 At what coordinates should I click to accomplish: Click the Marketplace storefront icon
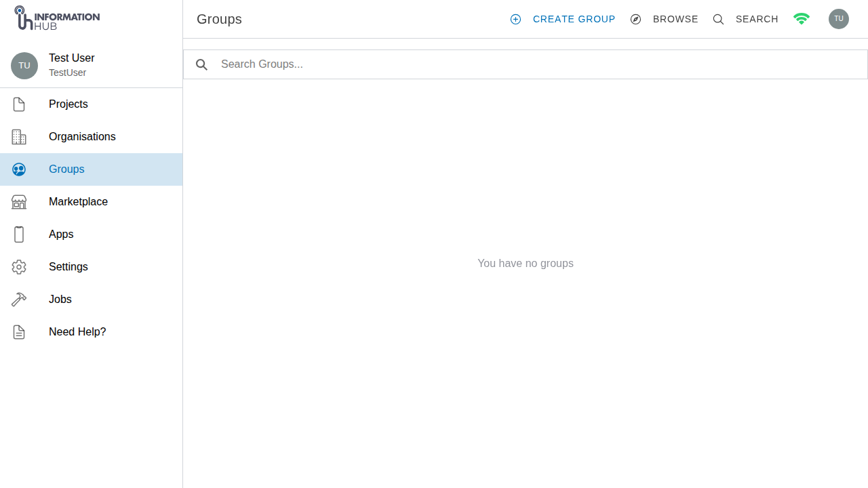click(x=19, y=202)
